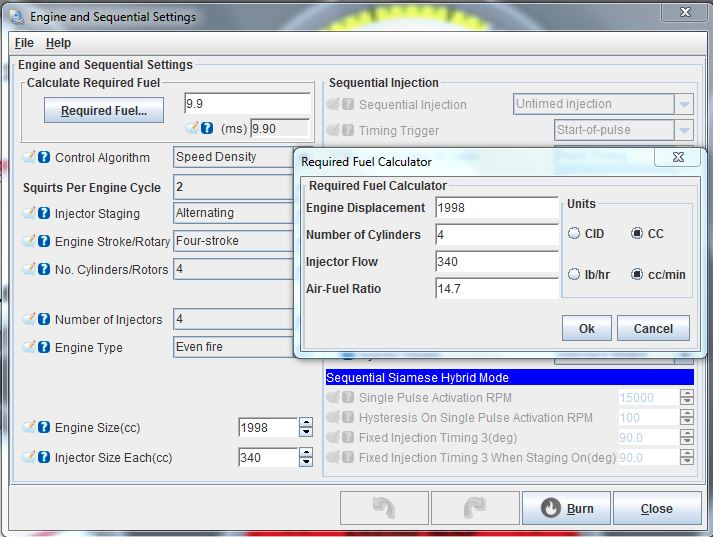Open the File menu
Image resolution: width=713 pixels, height=537 pixels.
24,44
